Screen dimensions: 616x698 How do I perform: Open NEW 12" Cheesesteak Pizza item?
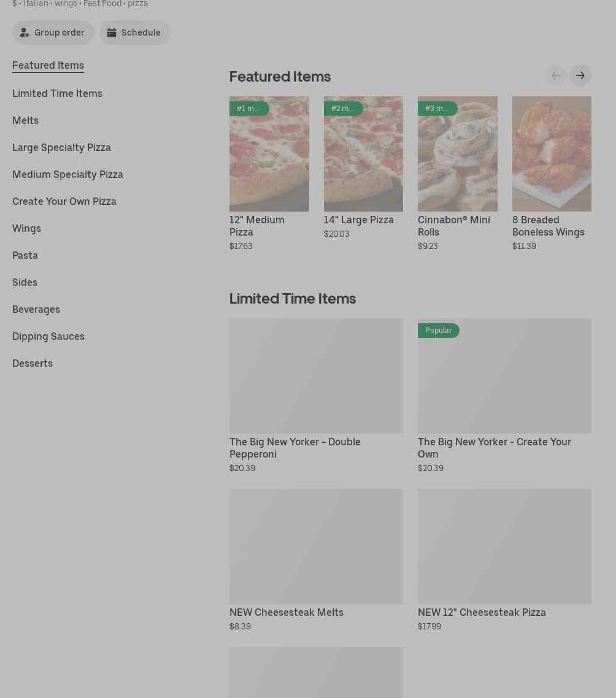tap(504, 547)
